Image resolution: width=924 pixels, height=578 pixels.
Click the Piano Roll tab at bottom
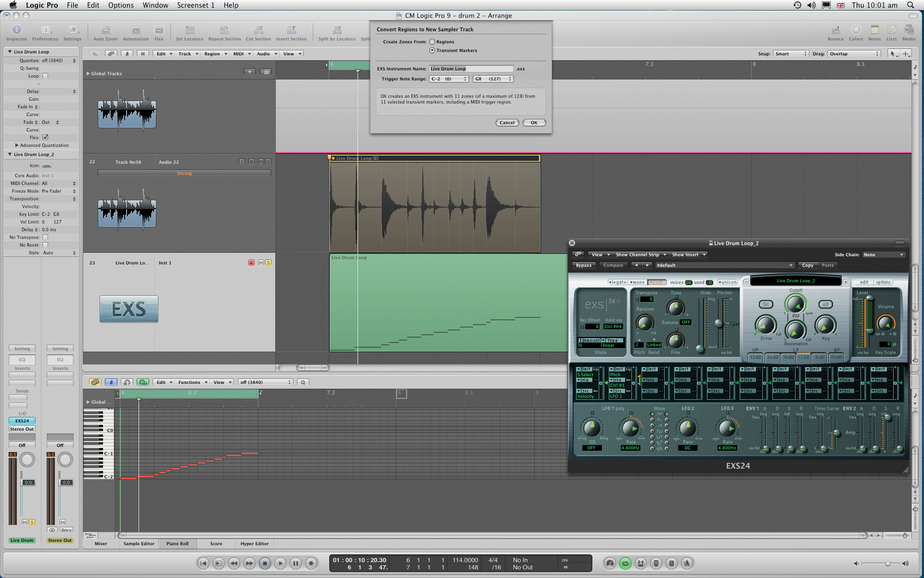[x=178, y=543]
